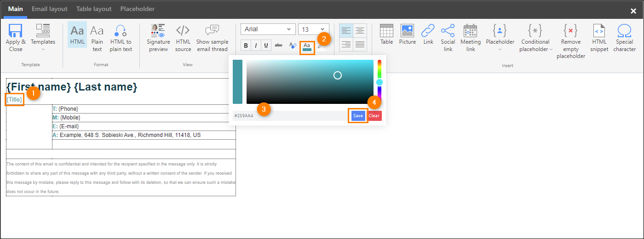The width and height of the screenshot is (644, 239).
Task: Open the Conditional placeholder dropdown
Action: [535, 38]
